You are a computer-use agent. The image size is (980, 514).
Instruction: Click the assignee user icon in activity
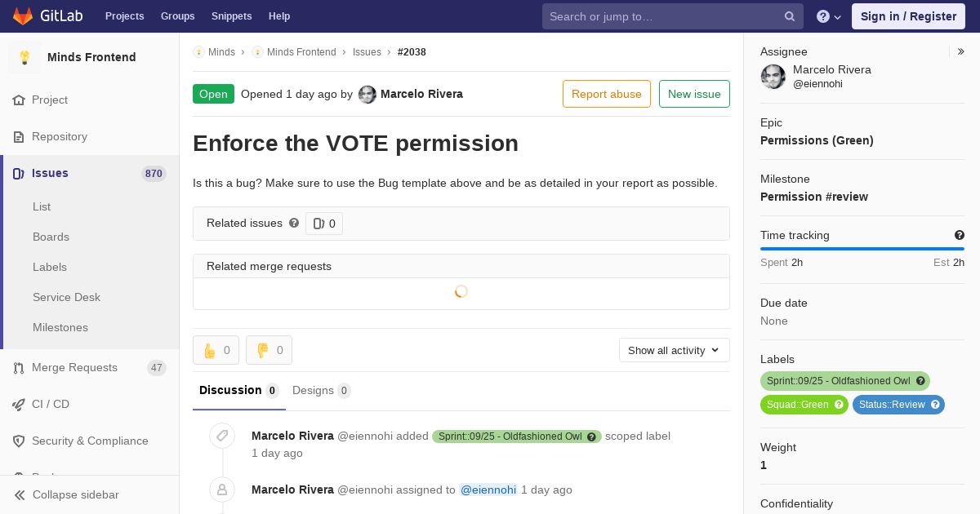pyautogui.click(x=222, y=490)
